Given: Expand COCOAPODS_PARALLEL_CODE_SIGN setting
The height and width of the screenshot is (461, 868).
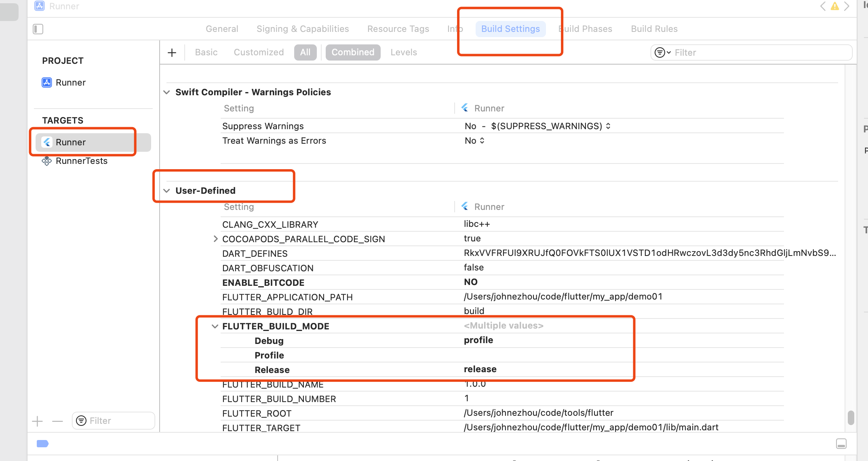Looking at the screenshot, I should tap(215, 239).
